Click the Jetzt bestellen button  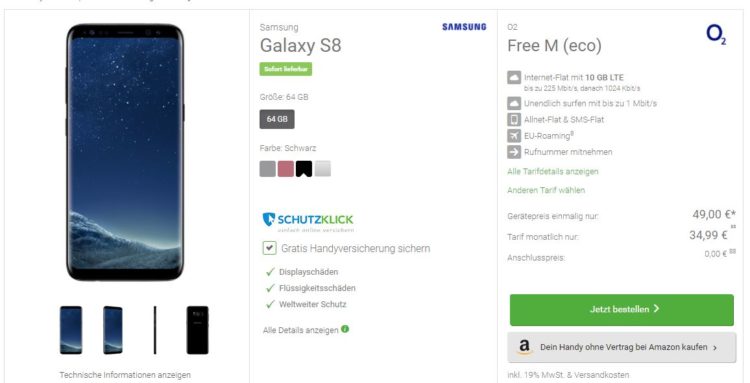[621, 309]
